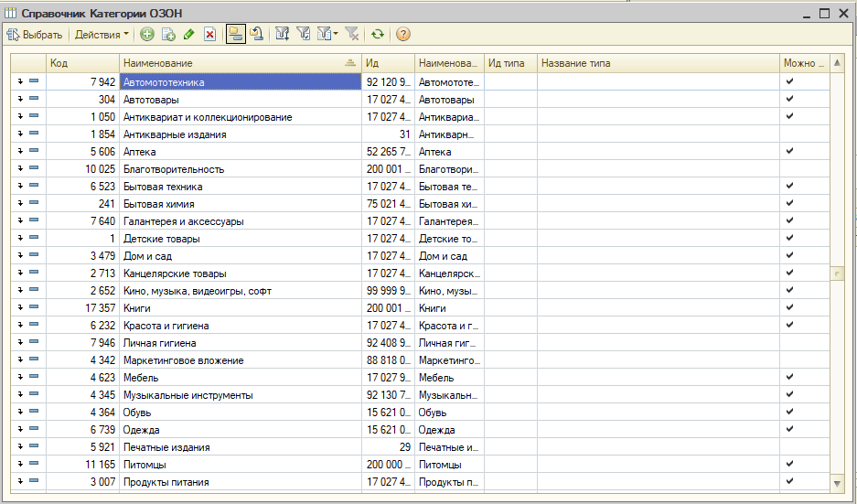This screenshot has width=857, height=504.
Task: Click the blue item icon of the Аптека row
Action: 34,151
